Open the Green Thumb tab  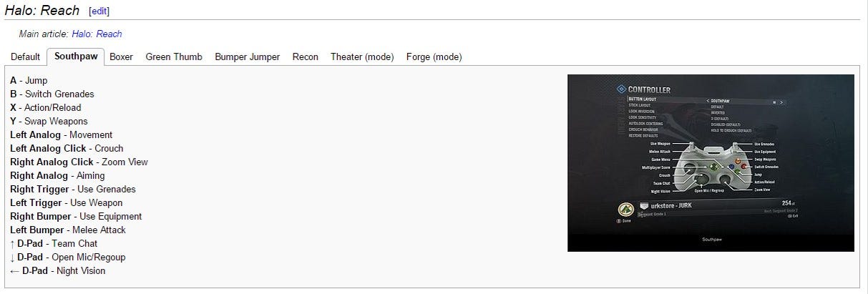click(174, 57)
